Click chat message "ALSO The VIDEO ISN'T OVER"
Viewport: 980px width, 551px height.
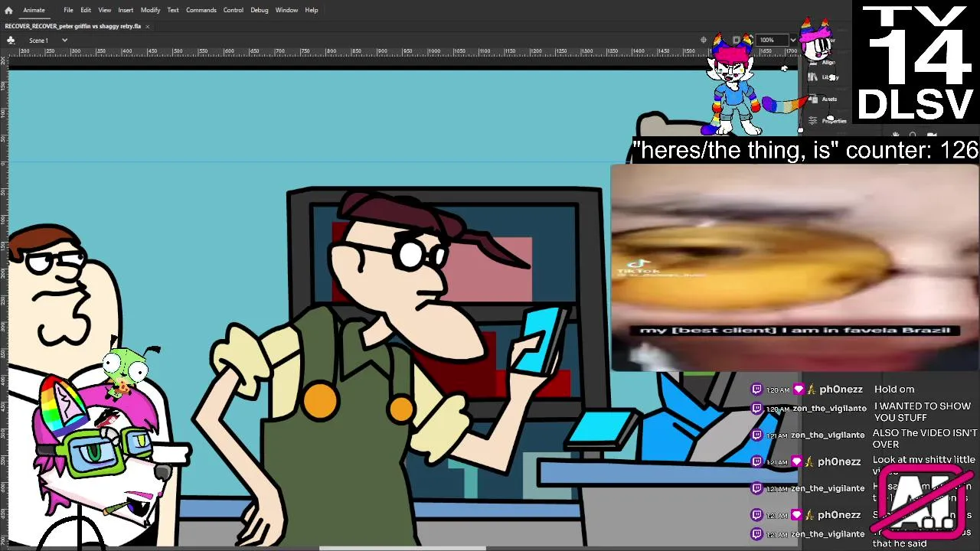[925, 439]
